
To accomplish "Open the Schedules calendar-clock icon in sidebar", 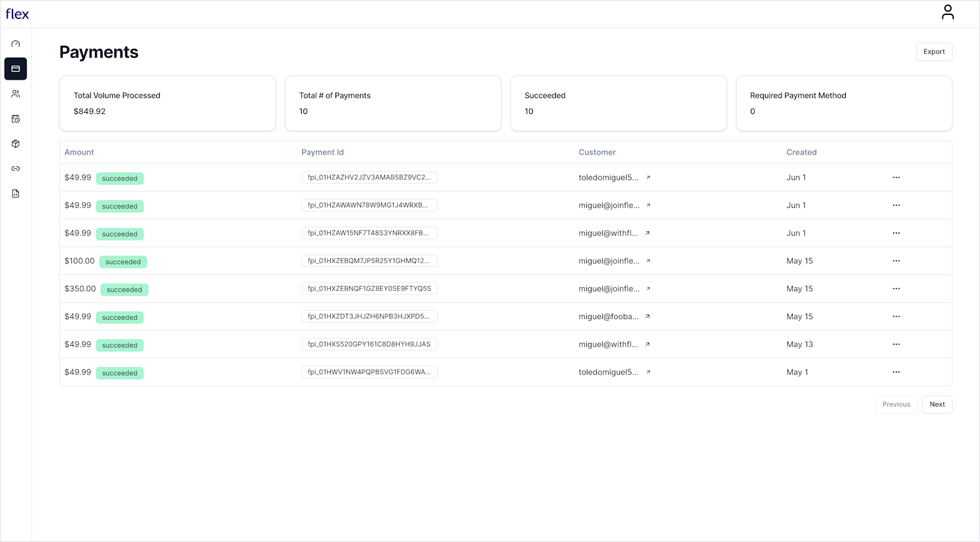I will [x=15, y=118].
